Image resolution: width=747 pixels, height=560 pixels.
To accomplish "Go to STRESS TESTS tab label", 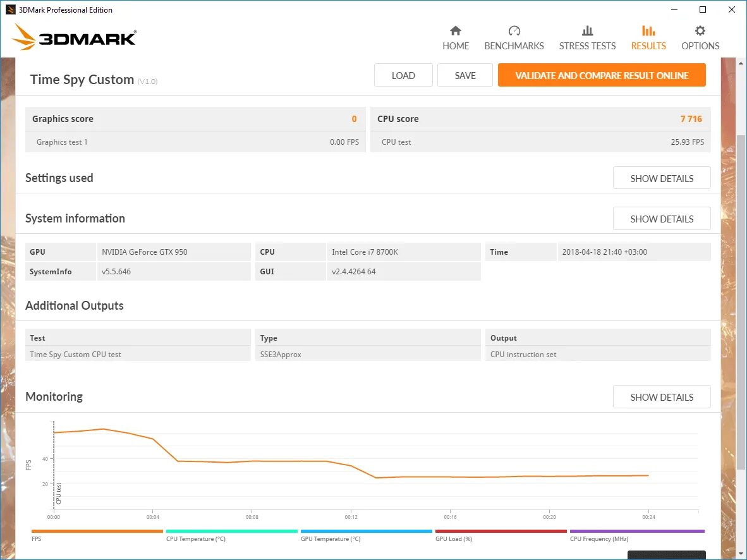I will (x=587, y=46).
